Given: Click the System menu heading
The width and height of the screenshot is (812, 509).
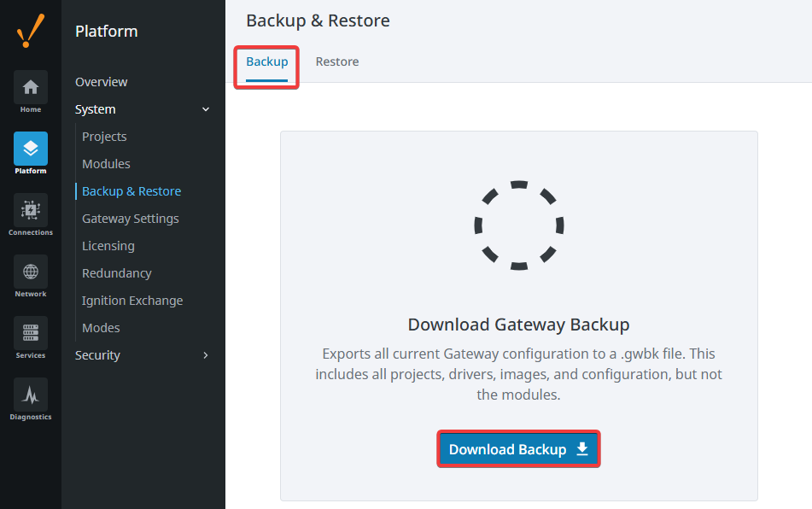Looking at the screenshot, I should click(96, 109).
